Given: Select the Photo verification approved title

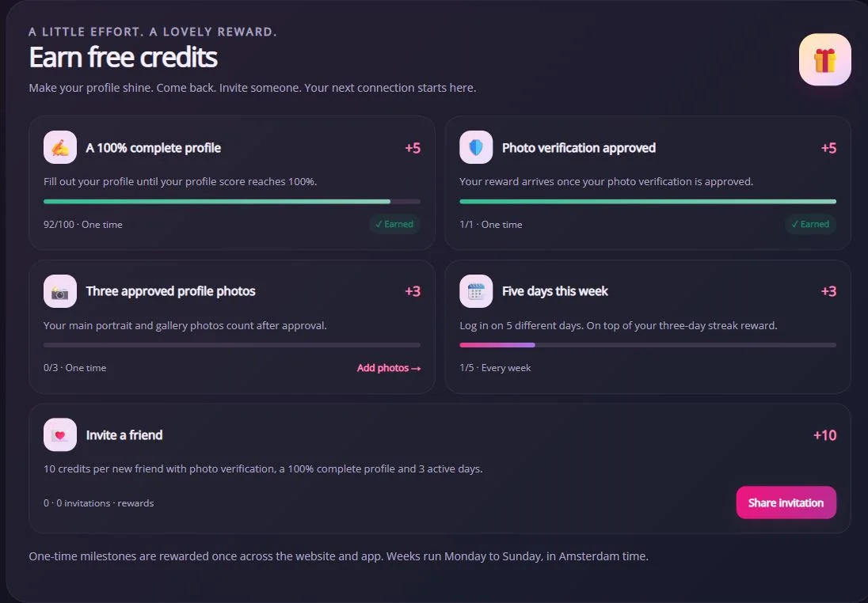Looking at the screenshot, I should coord(578,148).
